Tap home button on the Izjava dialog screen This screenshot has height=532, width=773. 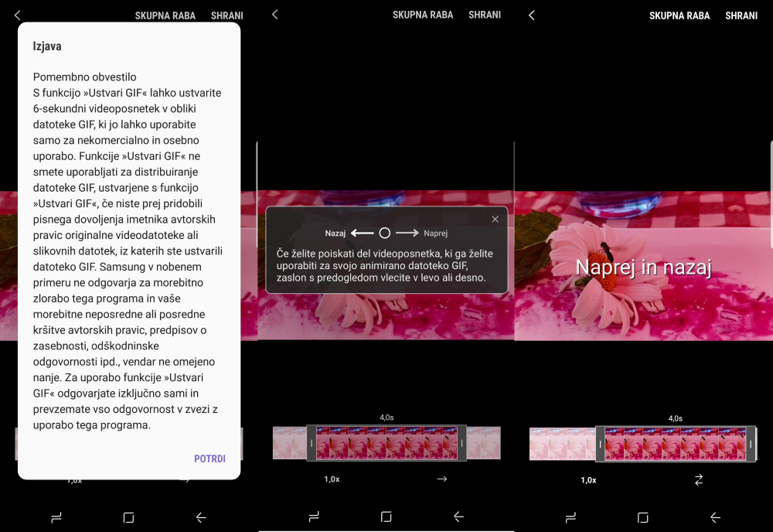(x=128, y=517)
